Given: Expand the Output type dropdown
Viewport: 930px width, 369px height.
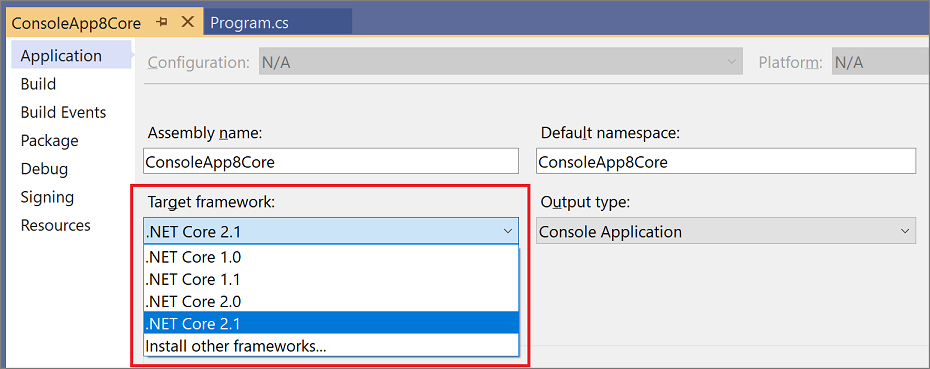Looking at the screenshot, I should (x=904, y=231).
